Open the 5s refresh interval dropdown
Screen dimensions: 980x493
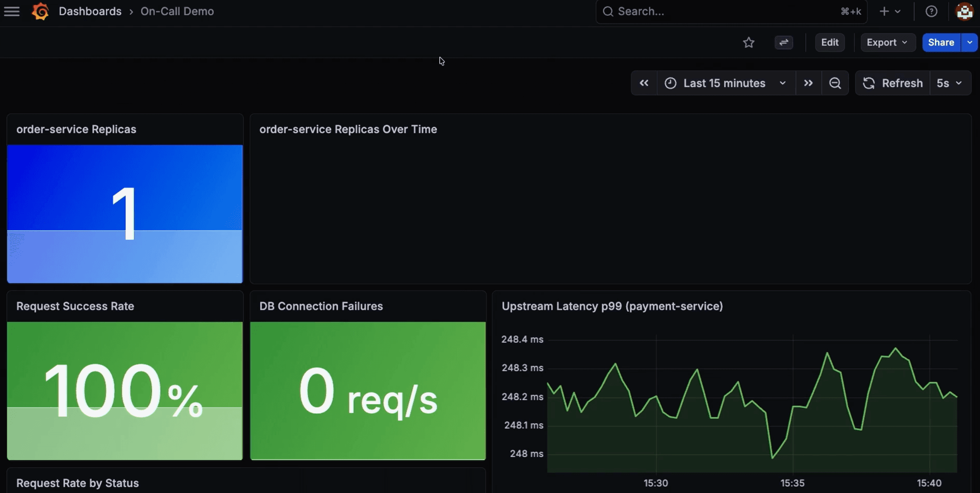point(950,83)
